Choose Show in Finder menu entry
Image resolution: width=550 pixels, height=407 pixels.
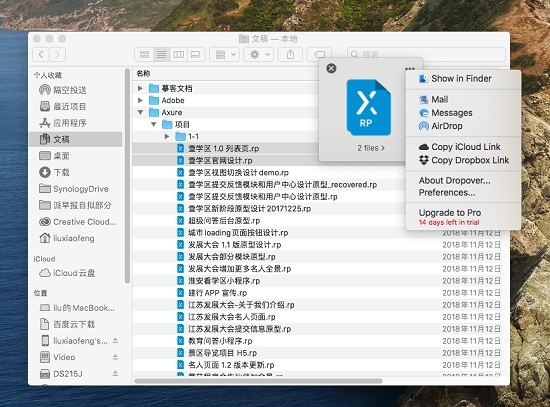(463, 79)
